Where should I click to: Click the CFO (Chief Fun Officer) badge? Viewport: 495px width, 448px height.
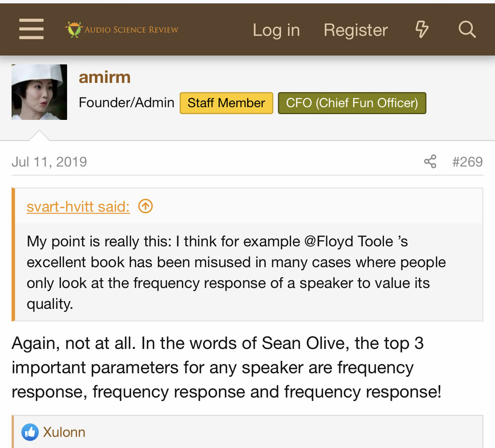click(352, 103)
